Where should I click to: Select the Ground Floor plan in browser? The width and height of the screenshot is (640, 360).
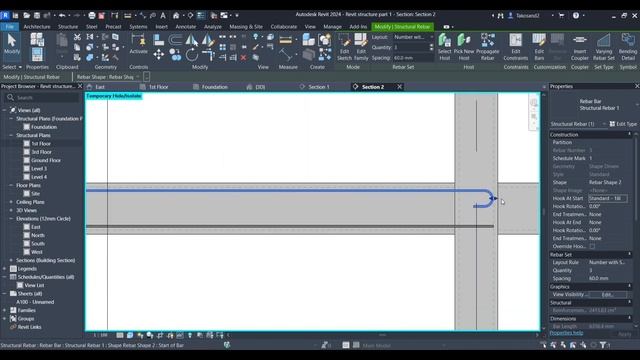tap(46, 160)
